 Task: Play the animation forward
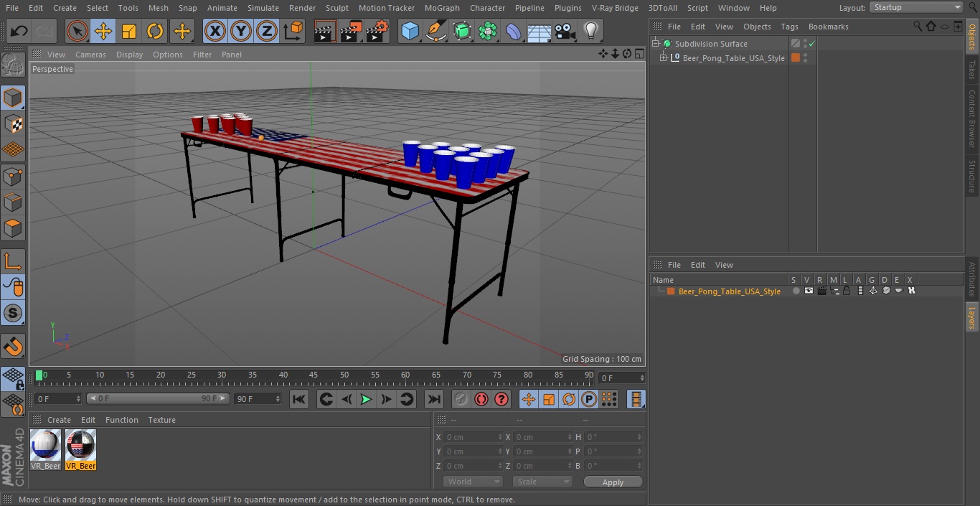pos(366,399)
